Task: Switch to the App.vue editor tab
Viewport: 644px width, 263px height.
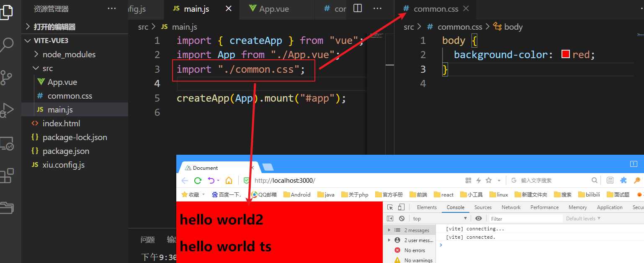Action: pyautogui.click(x=273, y=9)
